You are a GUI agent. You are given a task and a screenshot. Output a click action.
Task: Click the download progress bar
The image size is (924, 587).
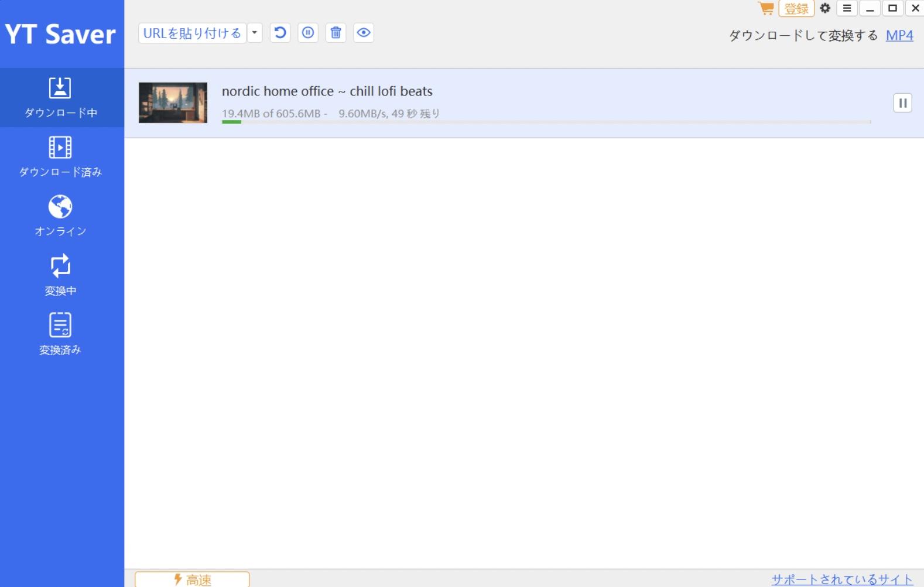click(x=546, y=122)
